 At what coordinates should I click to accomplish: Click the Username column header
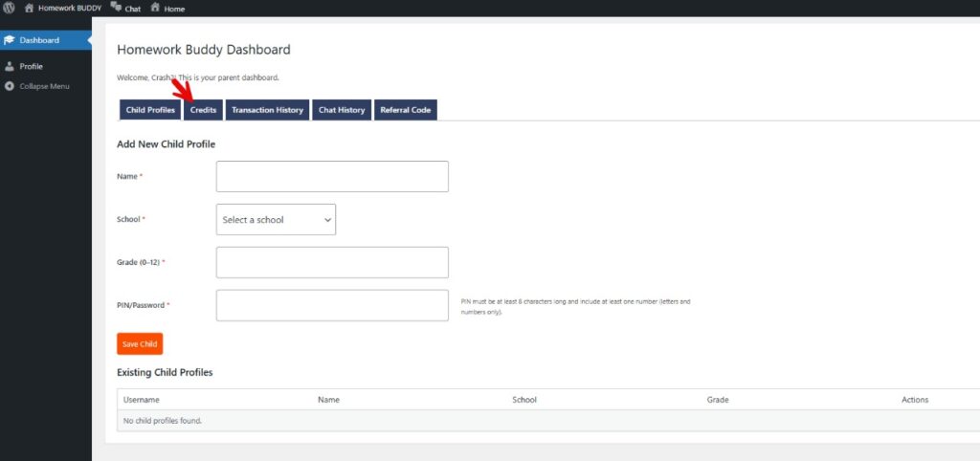142,400
